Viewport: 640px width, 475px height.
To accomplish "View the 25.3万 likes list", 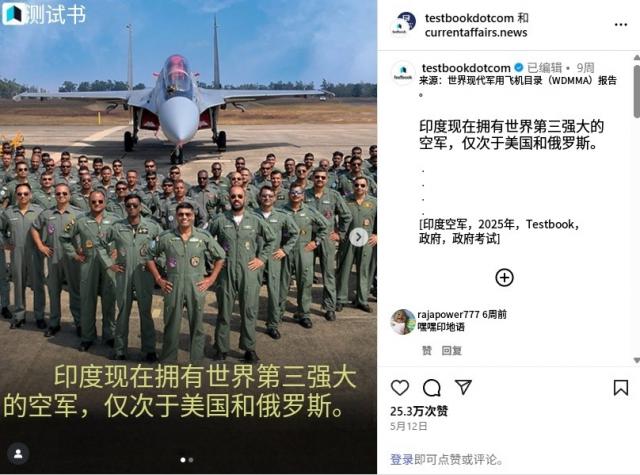I will [419, 411].
